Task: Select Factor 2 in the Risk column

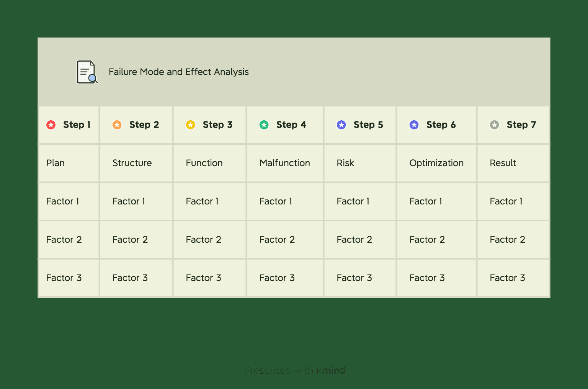Action: (x=360, y=240)
